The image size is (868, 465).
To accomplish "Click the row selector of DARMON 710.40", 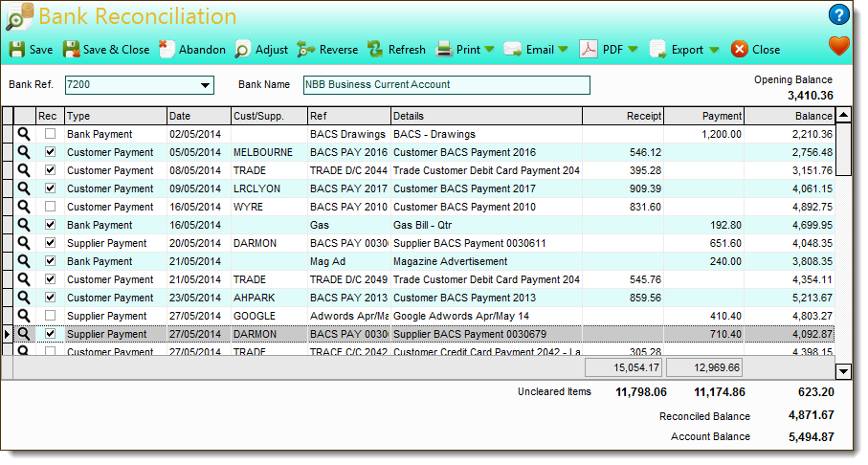I will (8, 334).
